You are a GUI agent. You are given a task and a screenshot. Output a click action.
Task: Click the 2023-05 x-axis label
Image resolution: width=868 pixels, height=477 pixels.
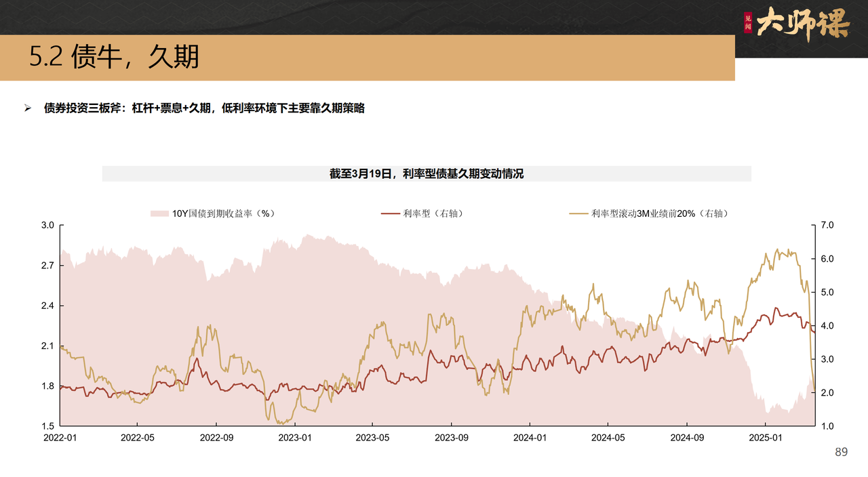click(374, 438)
